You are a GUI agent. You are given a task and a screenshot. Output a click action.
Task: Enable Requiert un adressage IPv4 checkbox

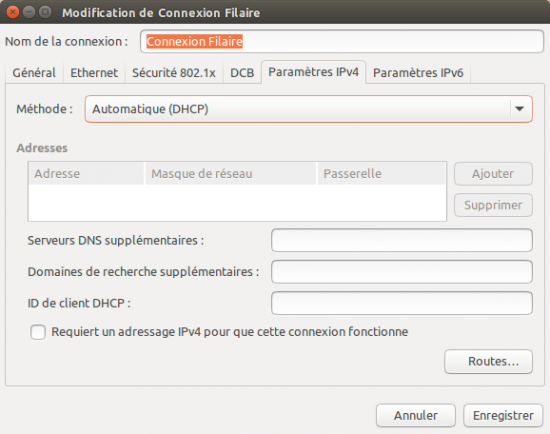click(x=38, y=332)
